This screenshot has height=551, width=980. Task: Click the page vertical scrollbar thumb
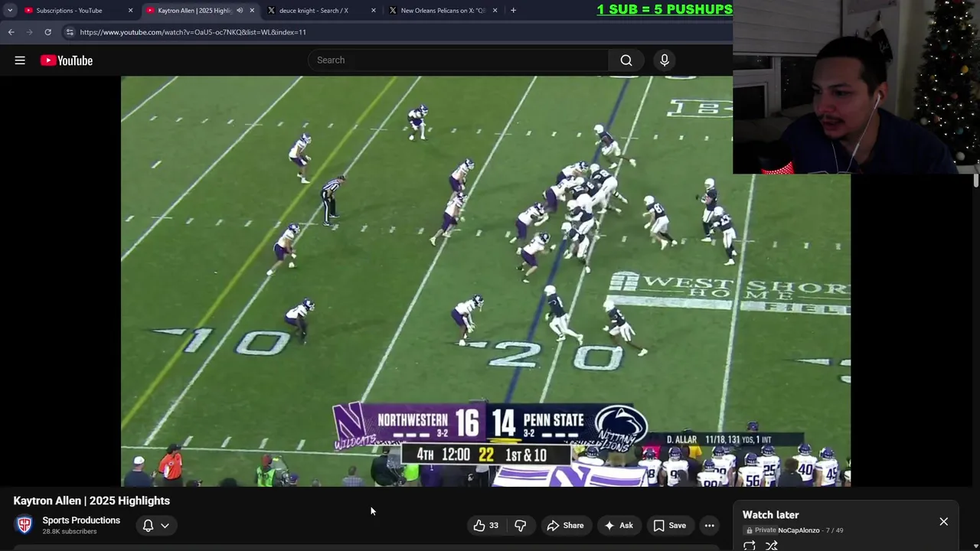coord(975,181)
